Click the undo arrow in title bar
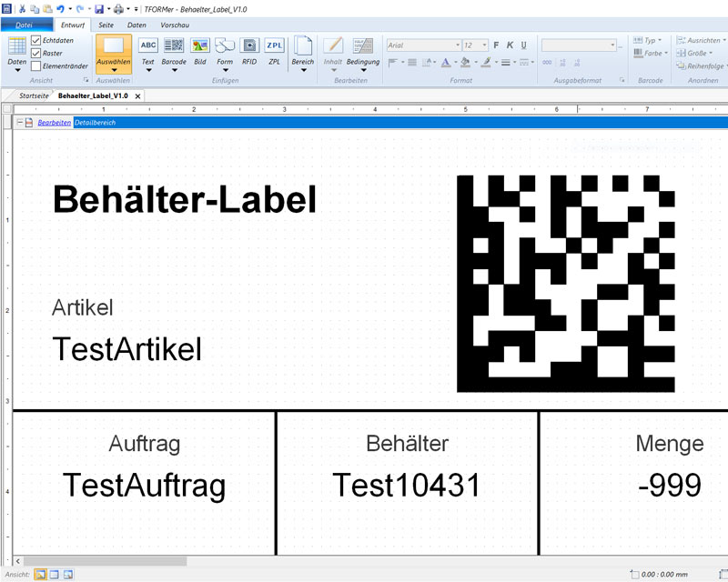This screenshot has width=728, height=582. pyautogui.click(x=60, y=8)
